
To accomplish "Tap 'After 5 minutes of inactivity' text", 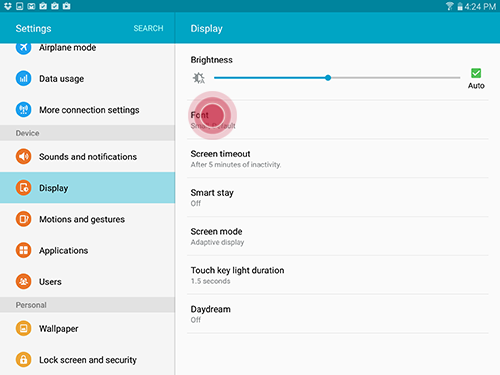I will pyautogui.click(x=236, y=165).
